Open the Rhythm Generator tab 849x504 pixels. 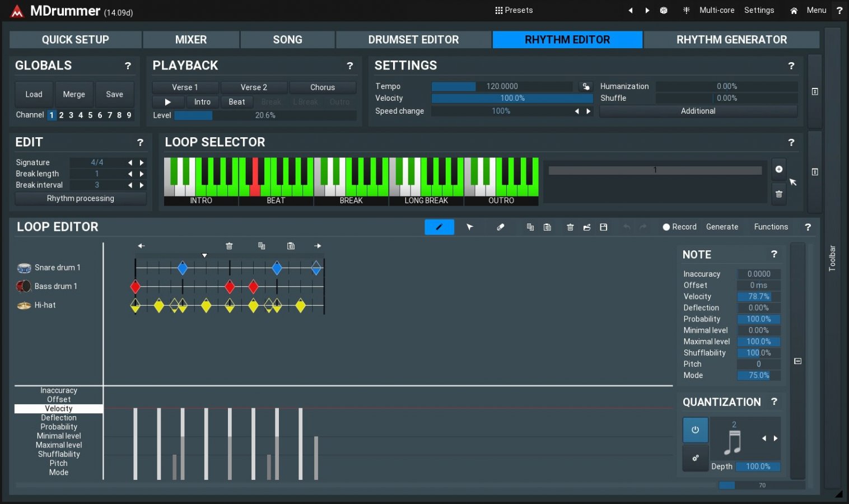click(x=731, y=40)
